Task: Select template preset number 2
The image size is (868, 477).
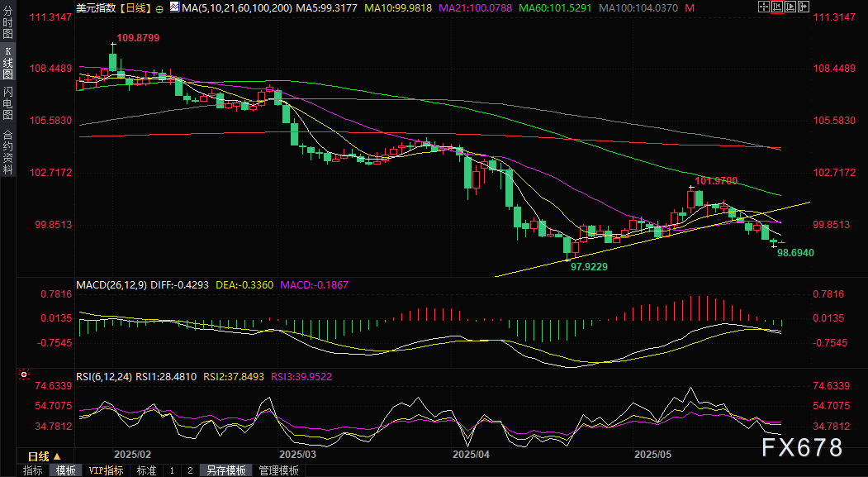Action: 189,470
